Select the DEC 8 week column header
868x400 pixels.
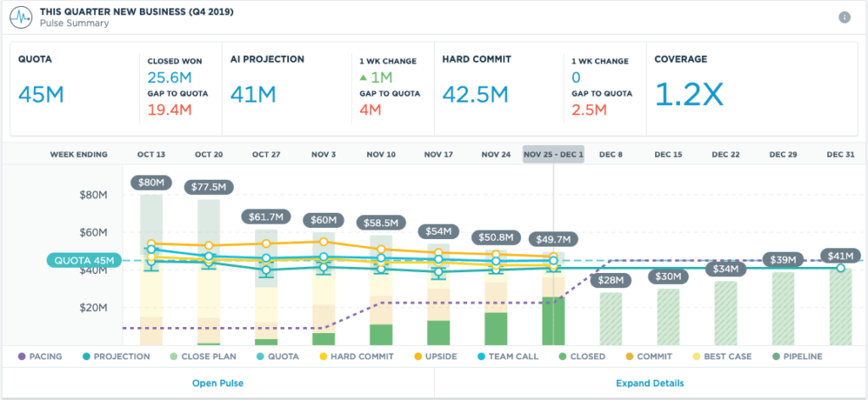(611, 154)
